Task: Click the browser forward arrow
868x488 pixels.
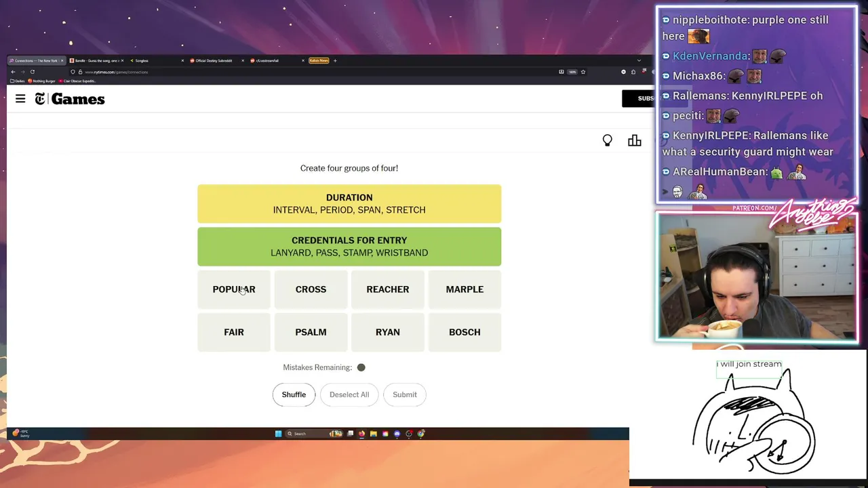Action: (x=22, y=72)
